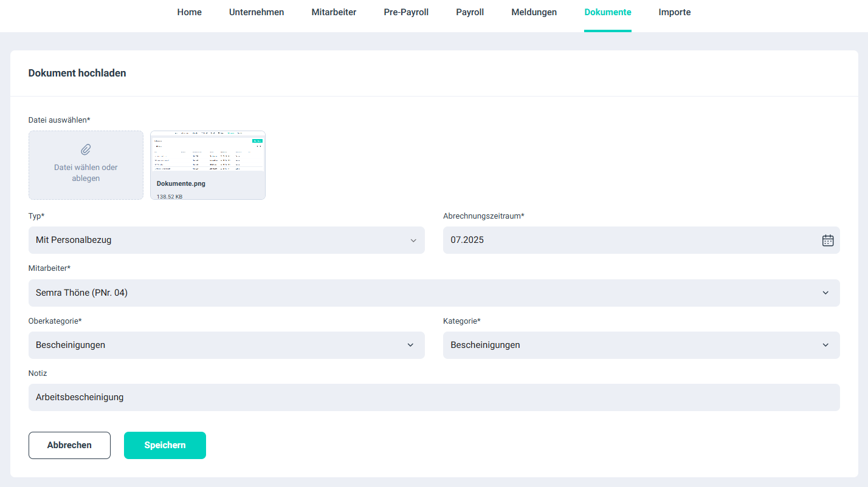The height and width of the screenshot is (487, 868).
Task: Click into the Notiz text field
Action: [433, 397]
